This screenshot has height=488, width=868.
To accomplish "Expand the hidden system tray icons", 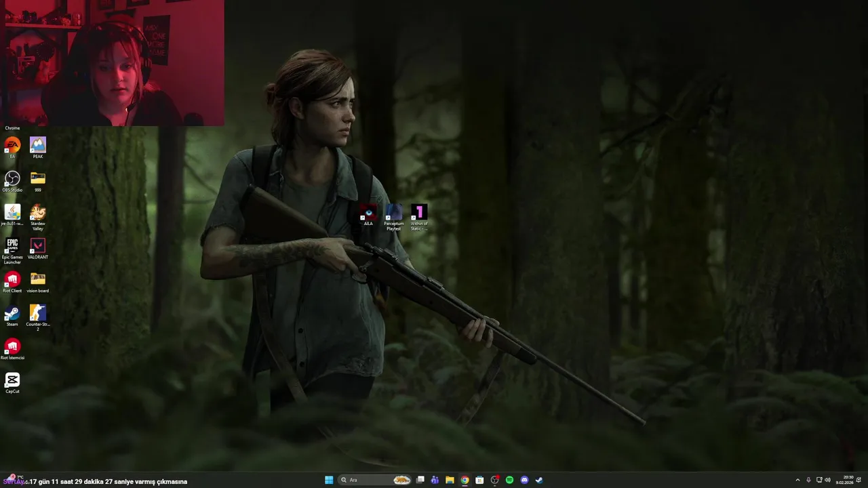I will [x=797, y=480].
